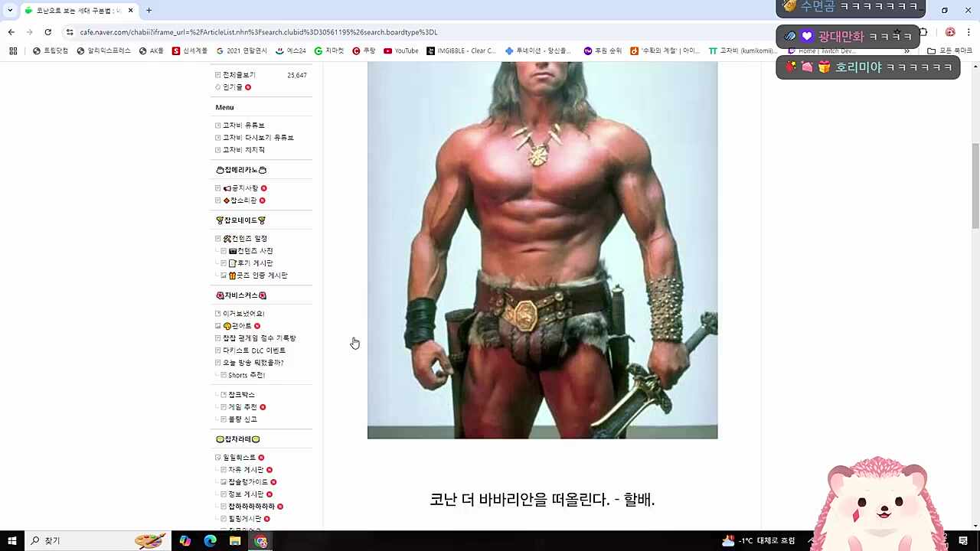Open the AK몰 bookmark

tap(151, 51)
